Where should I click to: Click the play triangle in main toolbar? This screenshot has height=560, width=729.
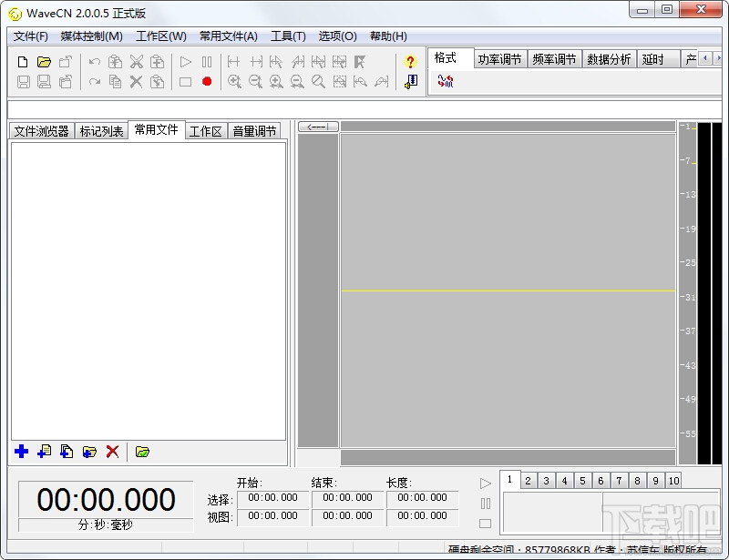click(x=186, y=62)
